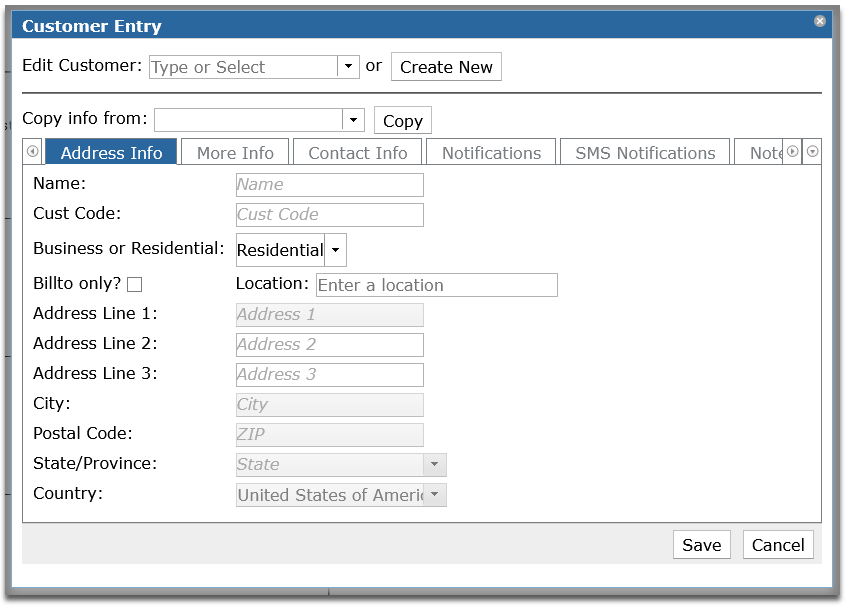Click into the Cust Code field

pyautogui.click(x=330, y=215)
